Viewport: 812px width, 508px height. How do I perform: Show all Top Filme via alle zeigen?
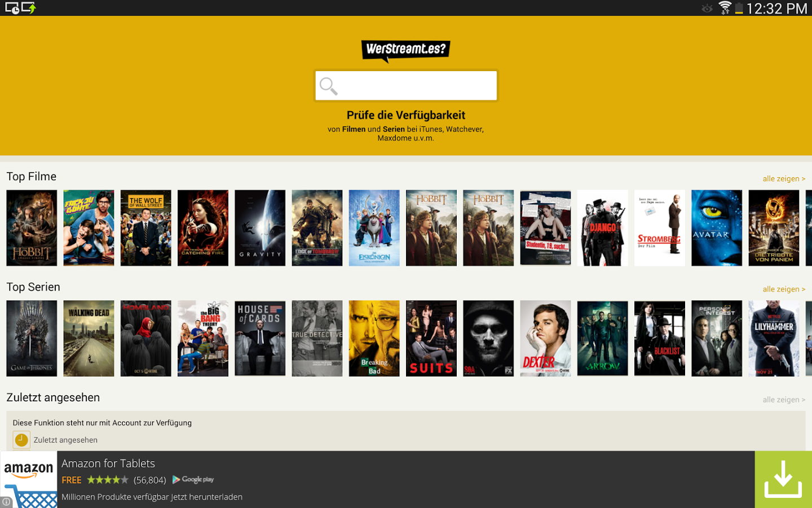(784, 179)
